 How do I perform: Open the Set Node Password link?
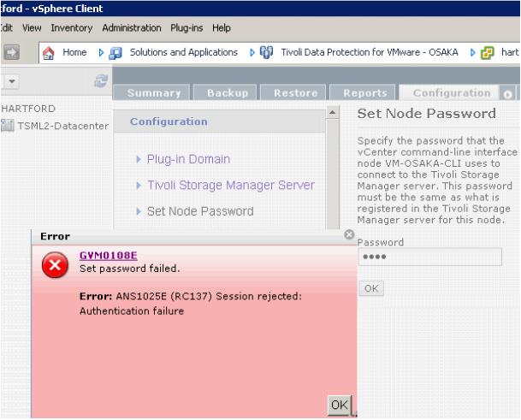(200, 211)
